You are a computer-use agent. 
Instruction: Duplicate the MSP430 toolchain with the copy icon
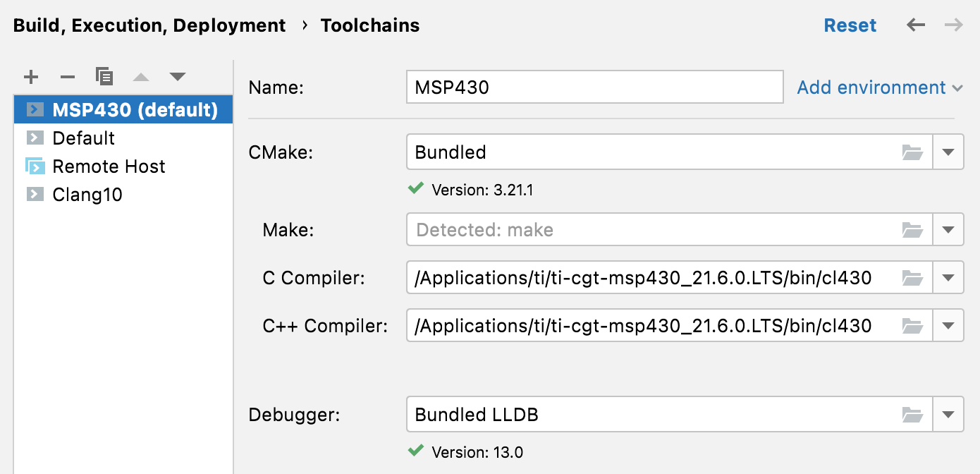tap(104, 76)
